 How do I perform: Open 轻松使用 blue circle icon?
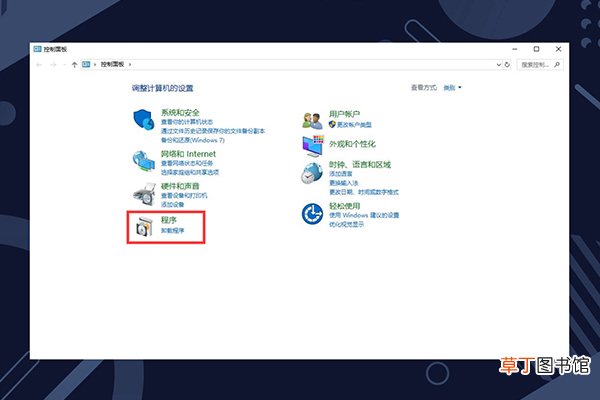(312, 214)
